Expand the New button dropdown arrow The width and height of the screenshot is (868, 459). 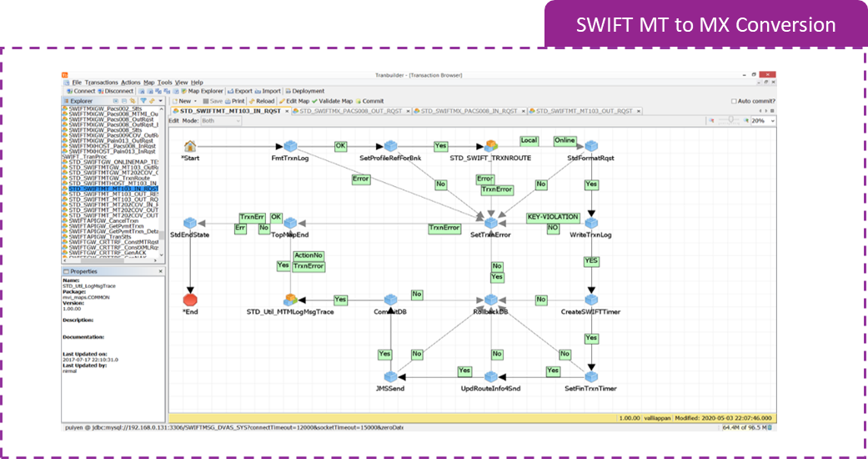coord(196,101)
